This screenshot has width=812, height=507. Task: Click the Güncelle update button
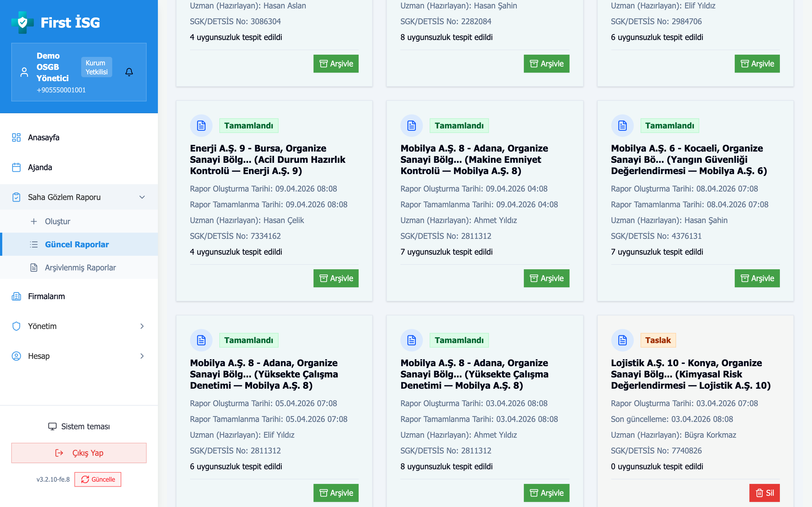tap(98, 479)
